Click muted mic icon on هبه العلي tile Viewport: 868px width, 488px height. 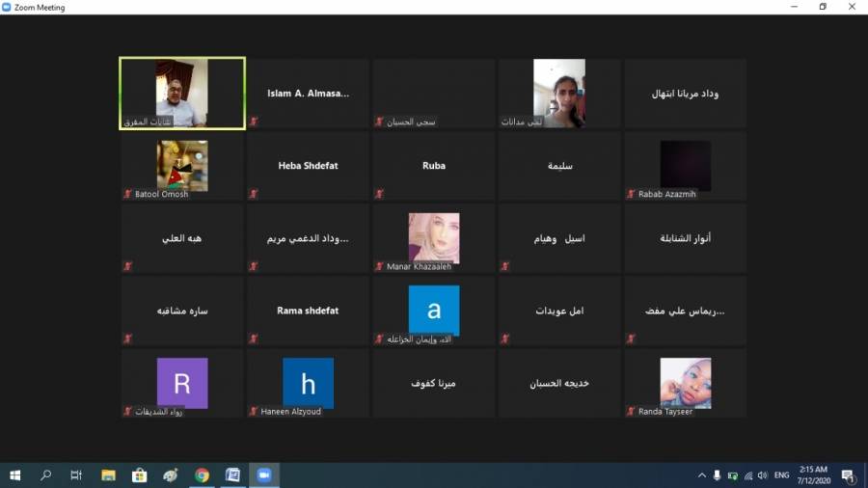point(128,266)
